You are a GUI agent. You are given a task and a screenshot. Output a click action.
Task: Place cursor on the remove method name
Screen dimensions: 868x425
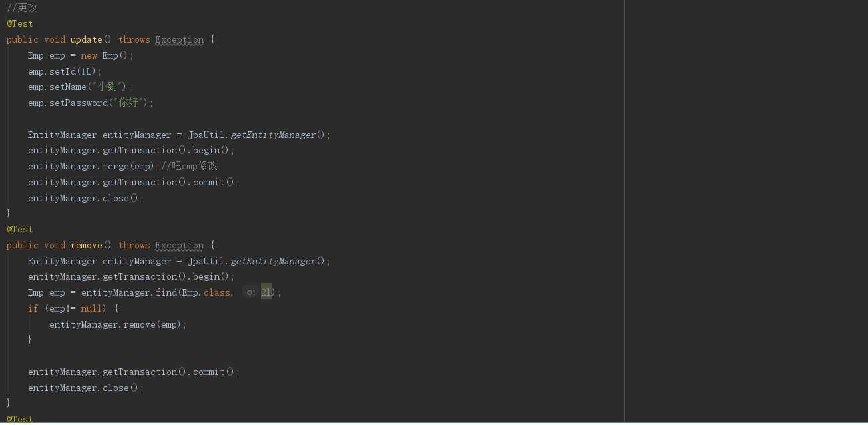[86, 246]
